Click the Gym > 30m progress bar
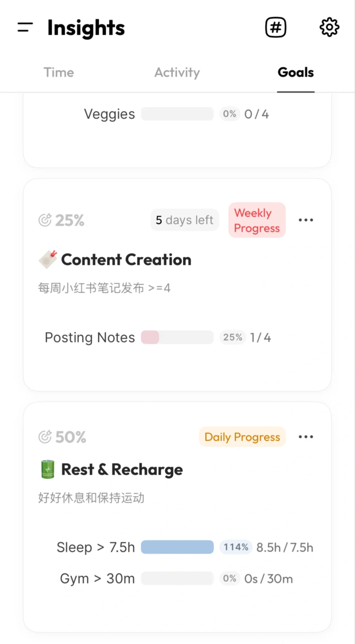The height and width of the screenshot is (644, 355). click(177, 578)
